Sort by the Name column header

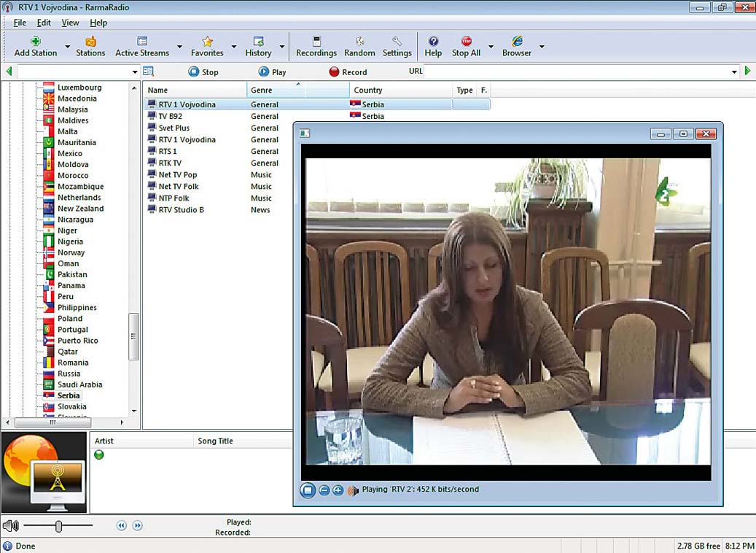click(x=195, y=90)
